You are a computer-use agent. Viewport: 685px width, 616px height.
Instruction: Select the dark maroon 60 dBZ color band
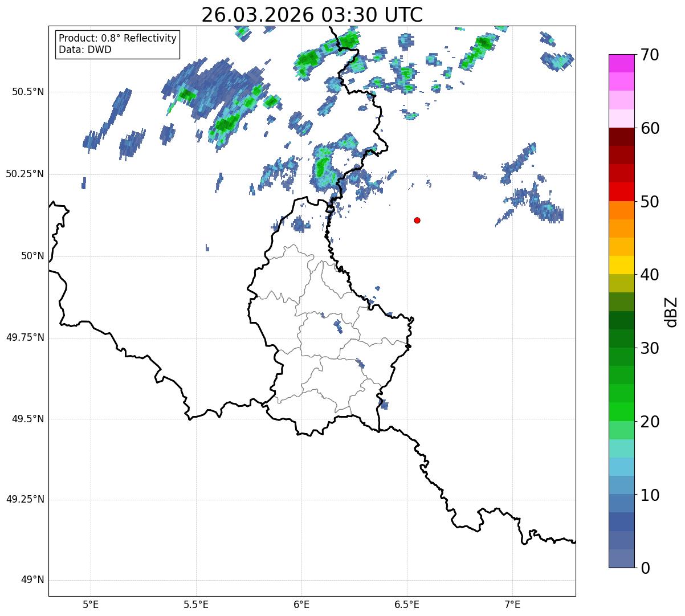[622, 137]
